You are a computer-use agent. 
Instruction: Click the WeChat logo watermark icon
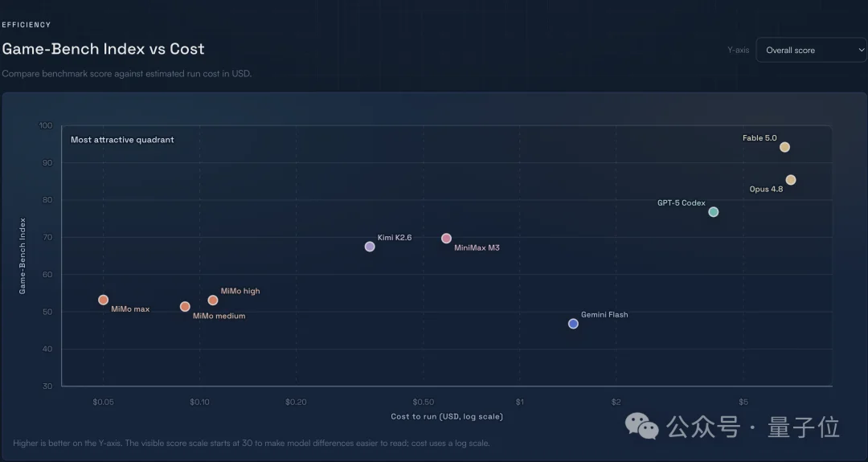tap(641, 426)
